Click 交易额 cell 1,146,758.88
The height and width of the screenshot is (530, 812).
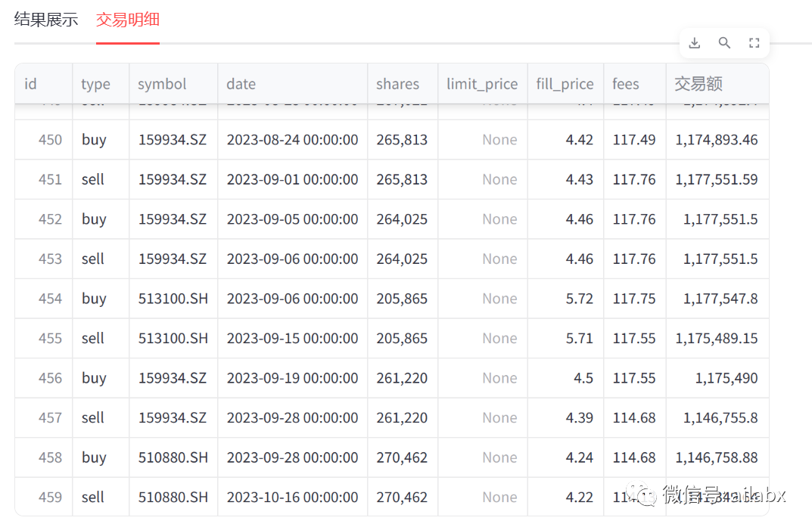coord(717,457)
